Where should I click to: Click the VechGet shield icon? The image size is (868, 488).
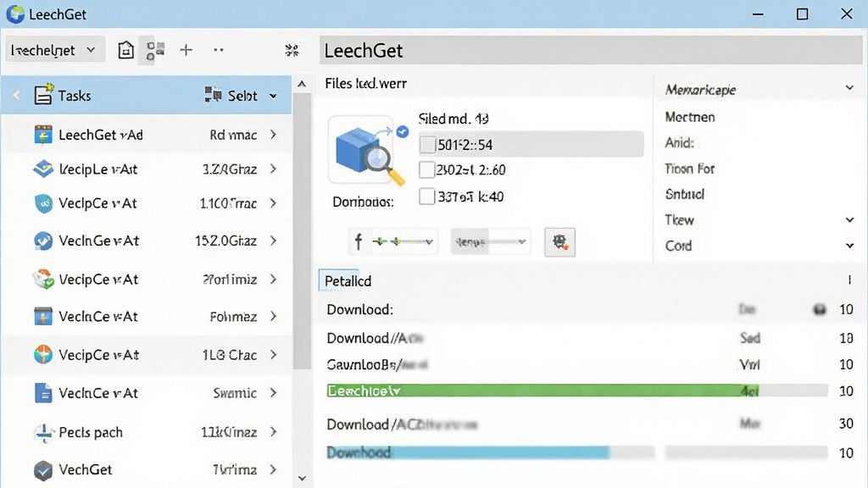tap(42, 469)
